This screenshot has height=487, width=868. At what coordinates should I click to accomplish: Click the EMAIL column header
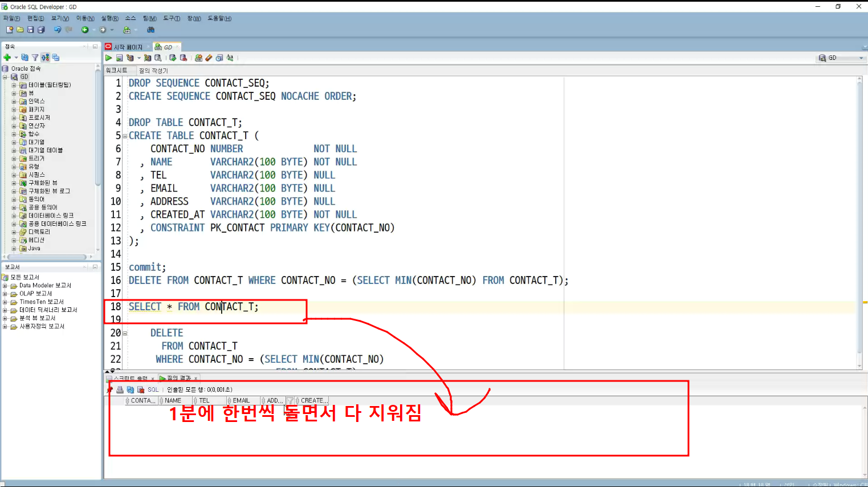[243, 401]
